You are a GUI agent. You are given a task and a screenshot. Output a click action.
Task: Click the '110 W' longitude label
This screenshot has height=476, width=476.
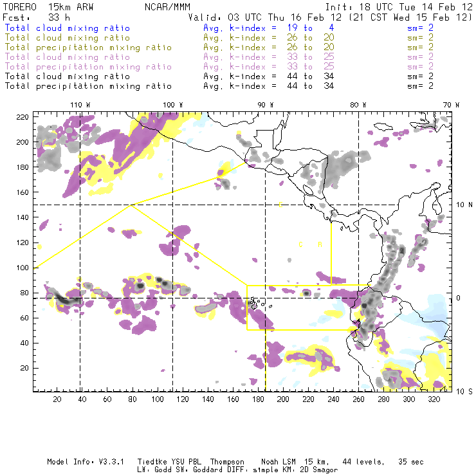pos(80,105)
